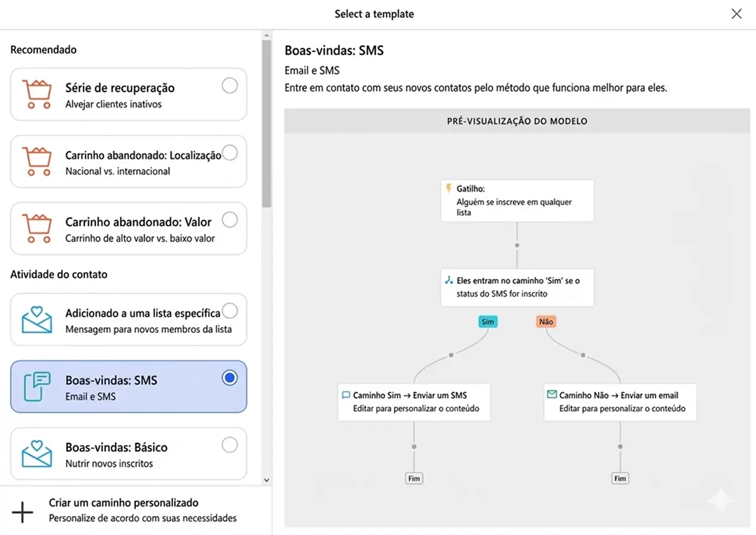Screen dimensions: 756x535
Task: Click the branch icon on the caminho 'Sim' node
Action: click(x=448, y=280)
